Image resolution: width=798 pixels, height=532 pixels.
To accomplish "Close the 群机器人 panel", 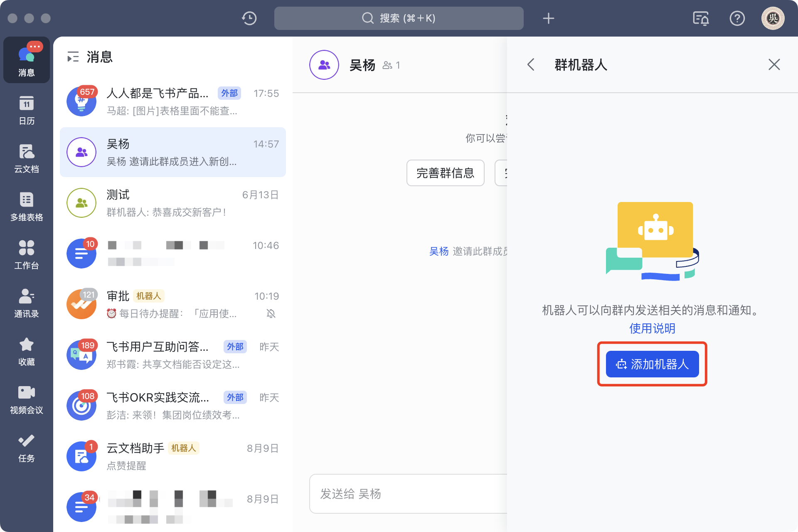I will pyautogui.click(x=774, y=64).
